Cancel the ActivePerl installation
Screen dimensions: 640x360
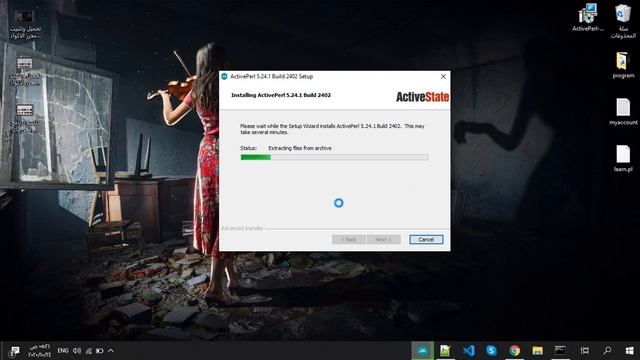point(426,240)
